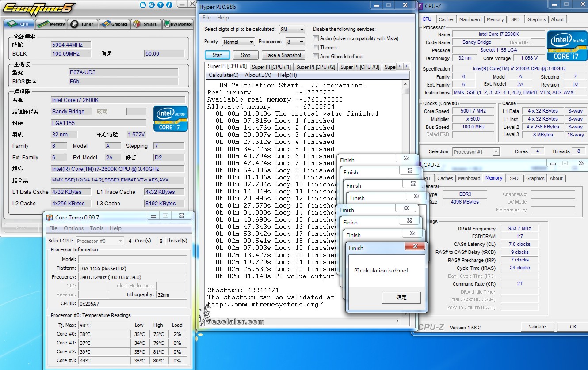Click the Hyper PI log scrollbar thumb
The height and width of the screenshot is (370, 588).
[405, 91]
